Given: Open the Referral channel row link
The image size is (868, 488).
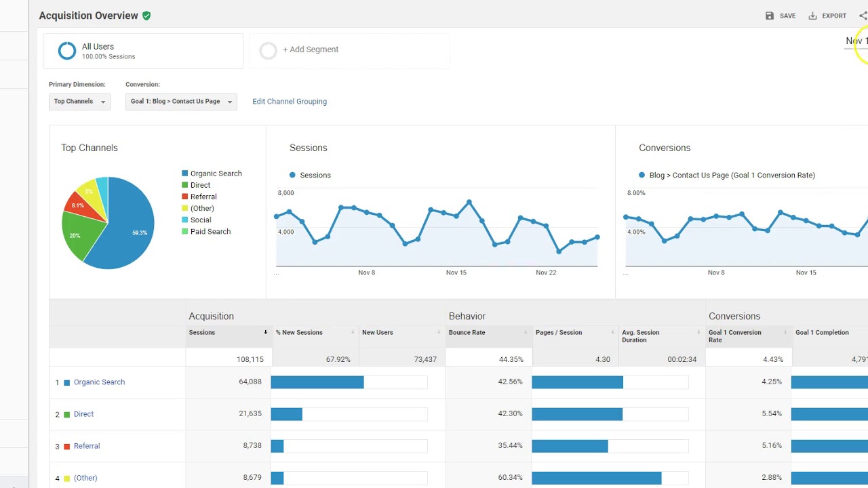Looking at the screenshot, I should point(87,446).
